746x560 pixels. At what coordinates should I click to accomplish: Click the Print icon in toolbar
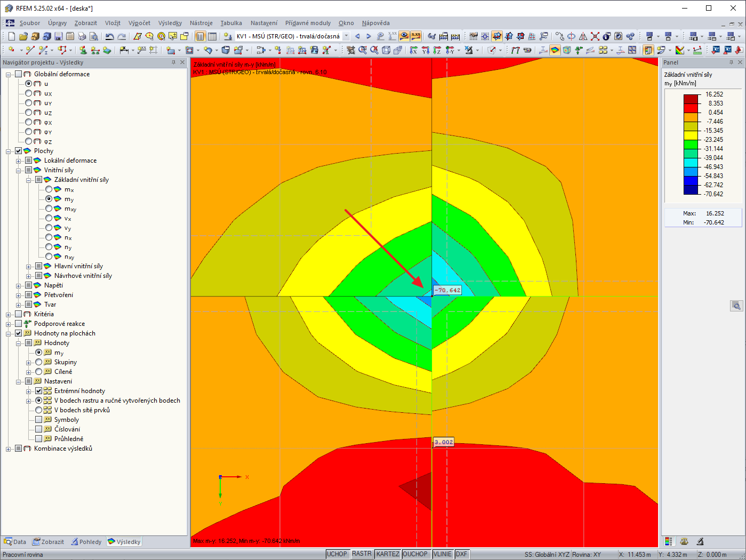click(82, 36)
